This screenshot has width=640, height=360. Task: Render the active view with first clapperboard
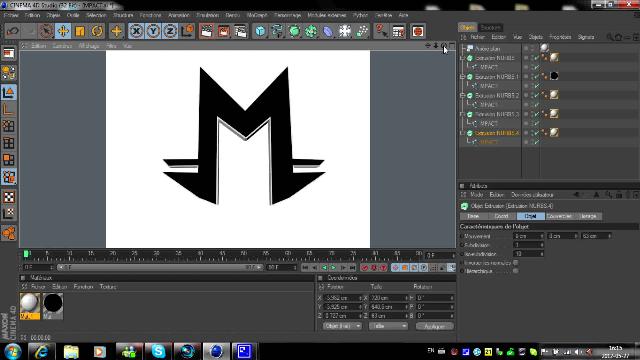pos(207,31)
